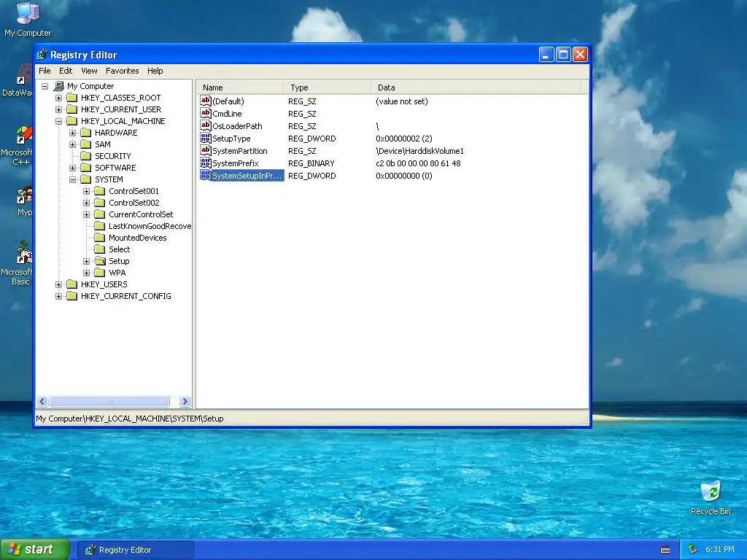This screenshot has width=747, height=560.
Task: Select the MountedDevices key label
Action: tap(138, 238)
